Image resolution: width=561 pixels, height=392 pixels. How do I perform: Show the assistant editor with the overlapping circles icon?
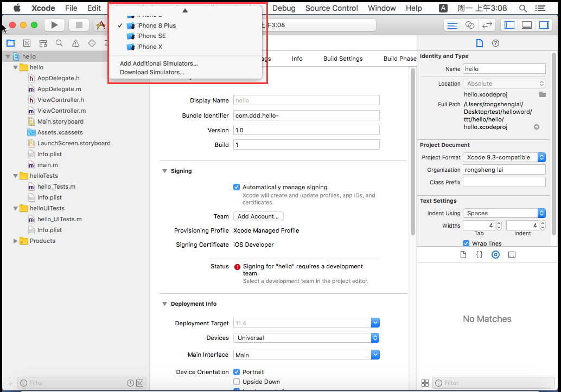(x=469, y=25)
